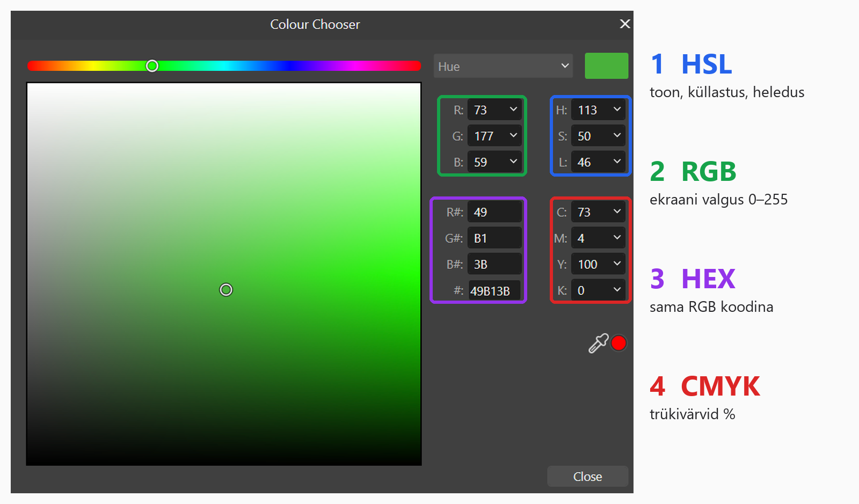
Task: Expand the H value dropdown arrow
Action: point(617,109)
